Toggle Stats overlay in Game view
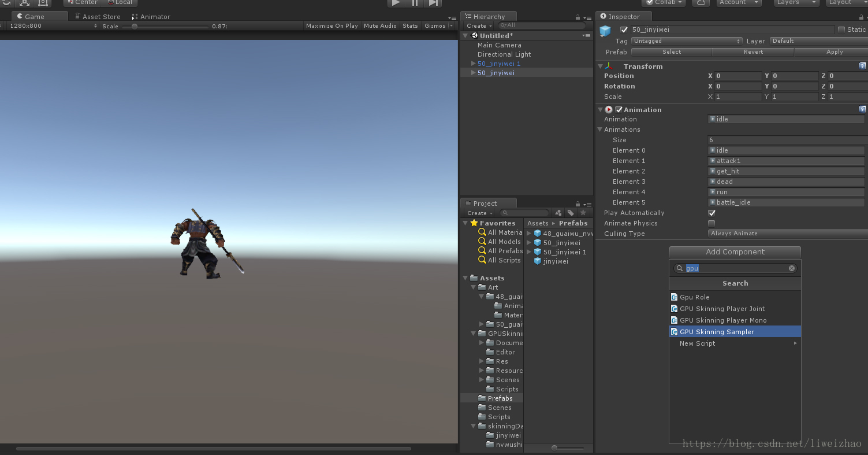Image resolution: width=868 pixels, height=455 pixels. point(410,25)
